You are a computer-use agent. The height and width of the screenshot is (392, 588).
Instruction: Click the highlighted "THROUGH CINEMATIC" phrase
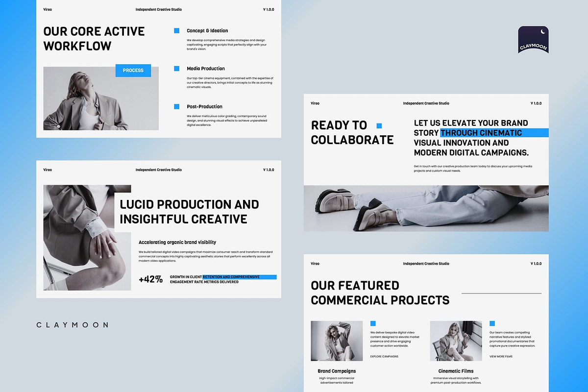481,133
